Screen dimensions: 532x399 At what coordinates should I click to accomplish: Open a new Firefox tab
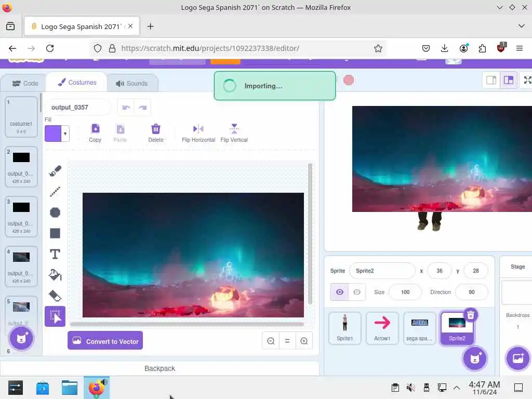(151, 26)
